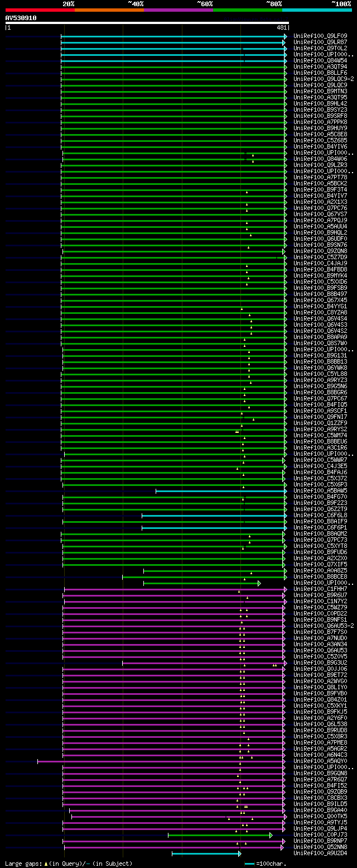Select hit label UniRef100_B9G131
This screenshot has height=868, width=357.
tap(320, 355)
